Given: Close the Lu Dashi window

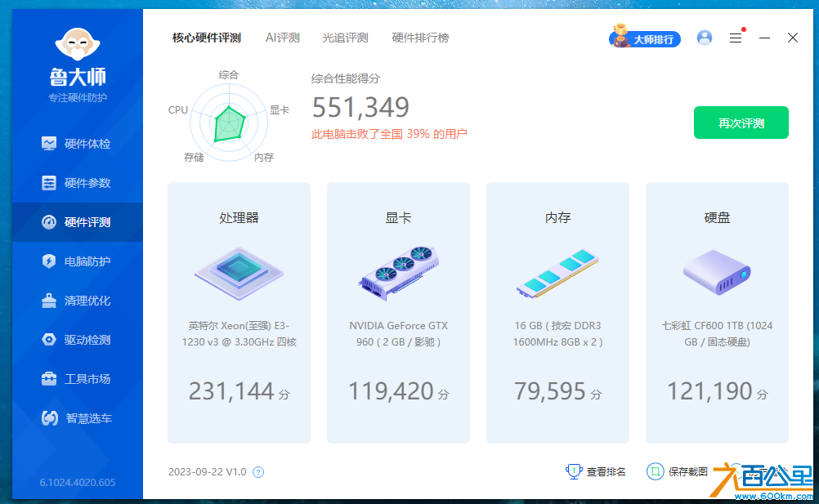Looking at the screenshot, I should point(792,38).
